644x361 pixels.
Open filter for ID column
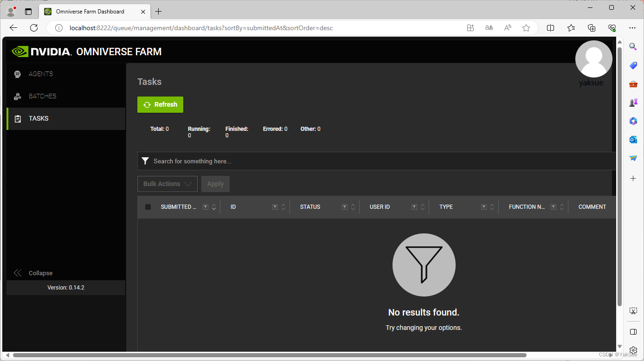coord(275,207)
